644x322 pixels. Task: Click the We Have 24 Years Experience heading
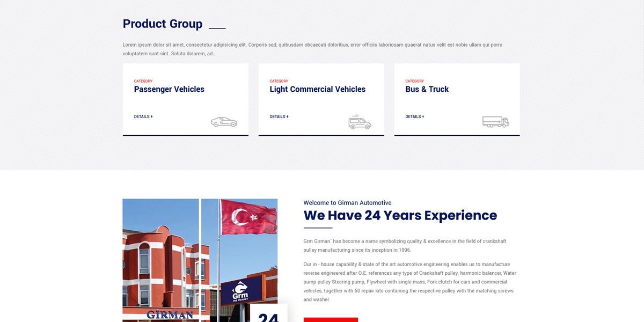pos(400,215)
